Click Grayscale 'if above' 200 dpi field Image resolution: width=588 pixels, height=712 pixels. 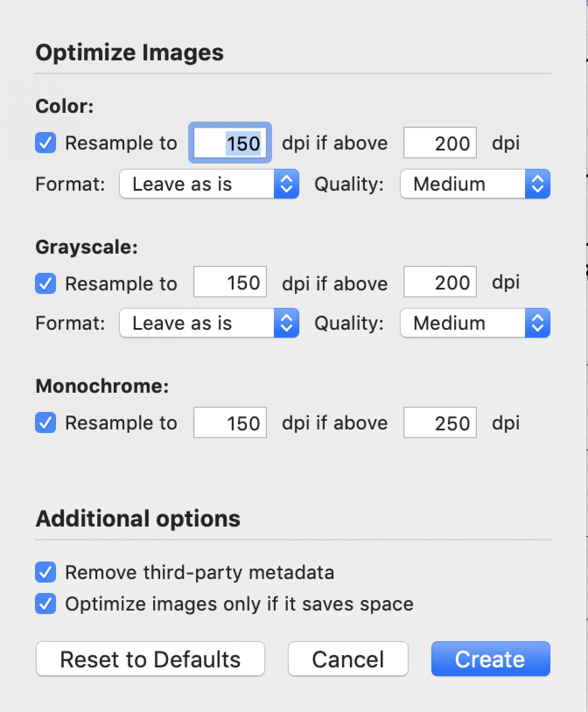[440, 282]
